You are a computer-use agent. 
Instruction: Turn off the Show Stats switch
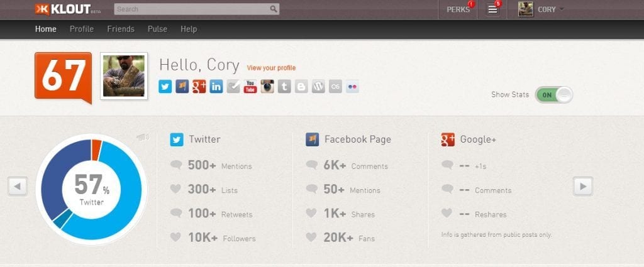[553, 95]
